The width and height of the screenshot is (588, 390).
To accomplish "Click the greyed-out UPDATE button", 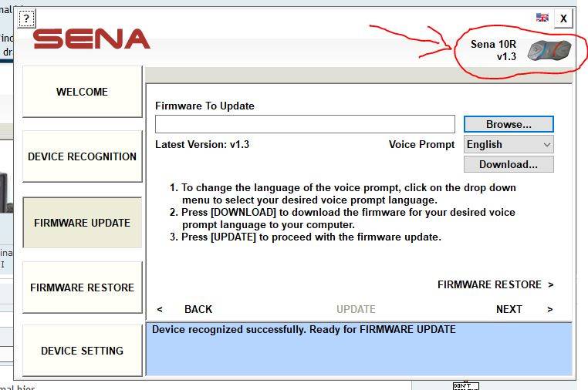I will [x=356, y=309].
